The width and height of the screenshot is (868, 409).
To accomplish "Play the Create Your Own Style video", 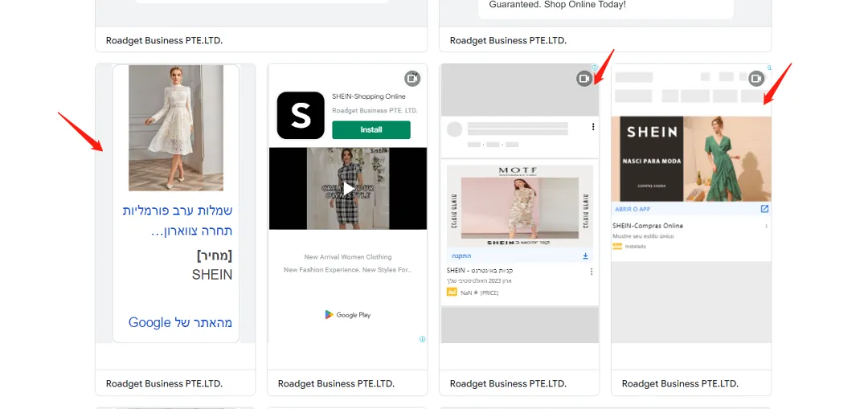I will (348, 189).
